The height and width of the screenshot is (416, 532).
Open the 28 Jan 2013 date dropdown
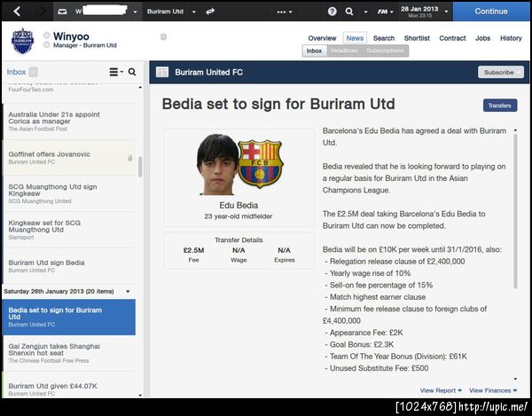[446, 12]
